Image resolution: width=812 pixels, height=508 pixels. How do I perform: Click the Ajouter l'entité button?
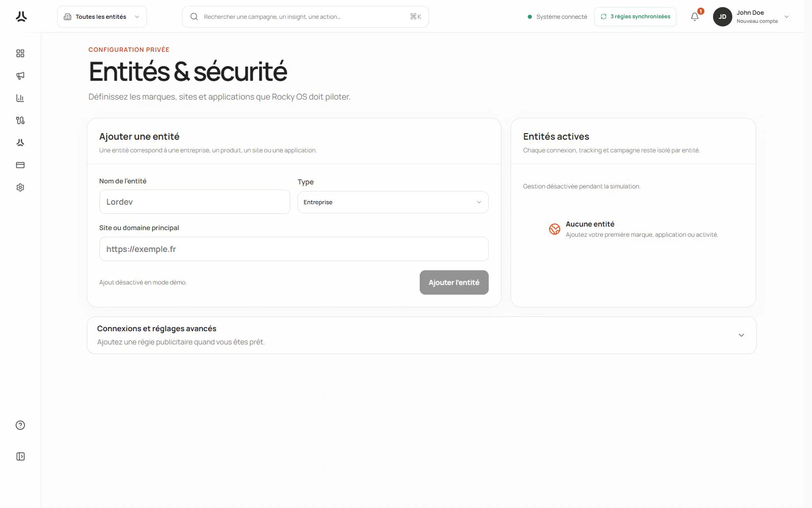tap(454, 282)
